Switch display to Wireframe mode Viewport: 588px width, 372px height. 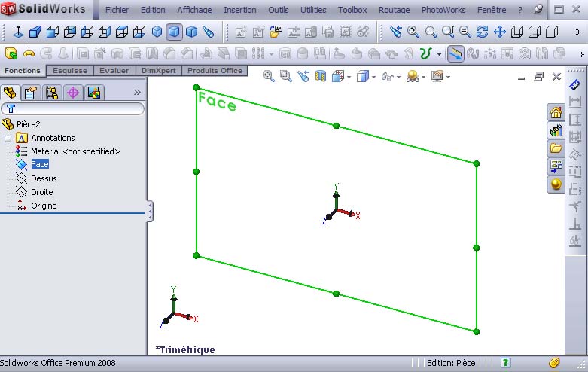point(517,32)
